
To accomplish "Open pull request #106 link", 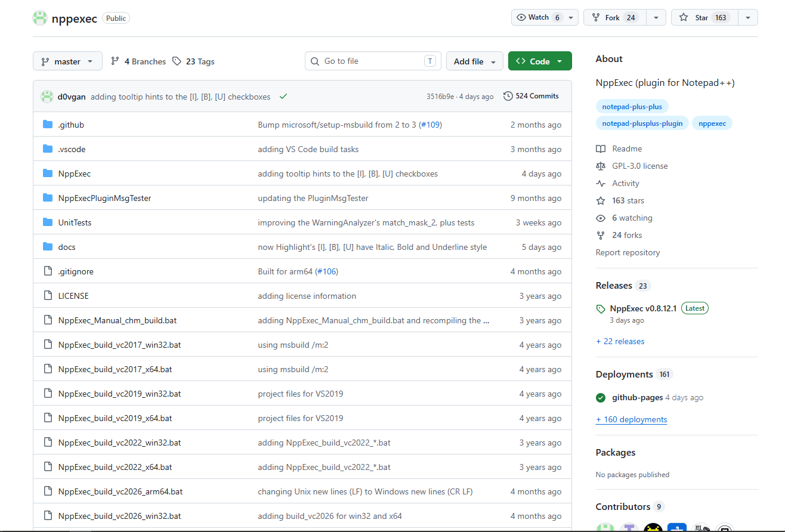I will [326, 271].
